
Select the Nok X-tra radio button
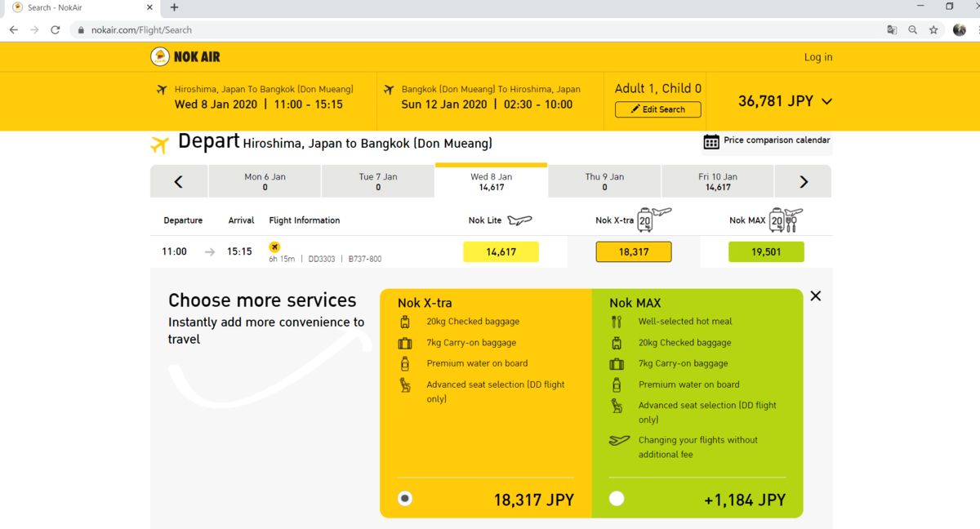pyautogui.click(x=405, y=498)
